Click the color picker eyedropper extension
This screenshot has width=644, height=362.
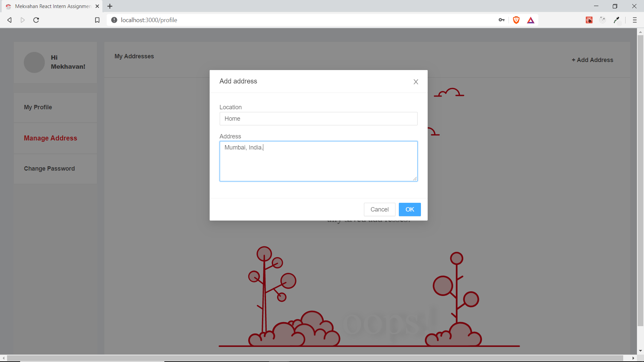616,20
